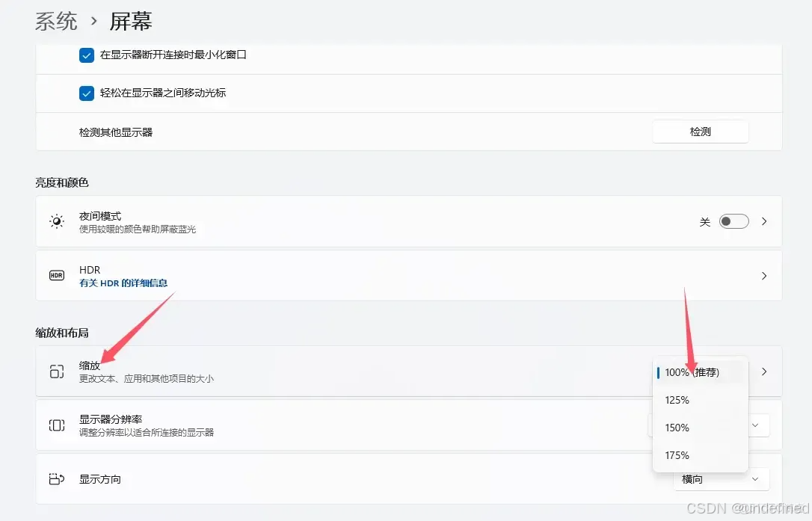Select 150% from the scaling dropdown
This screenshot has height=521, width=812.
pos(676,428)
